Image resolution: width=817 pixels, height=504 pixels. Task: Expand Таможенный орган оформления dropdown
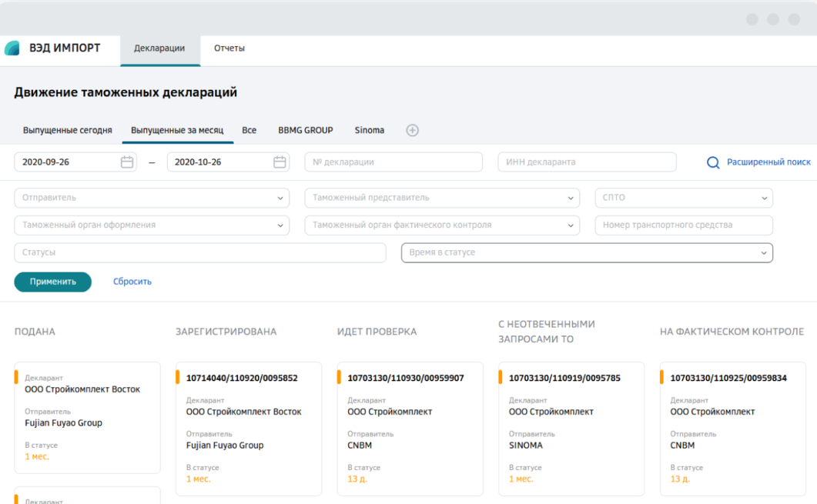pos(152,225)
